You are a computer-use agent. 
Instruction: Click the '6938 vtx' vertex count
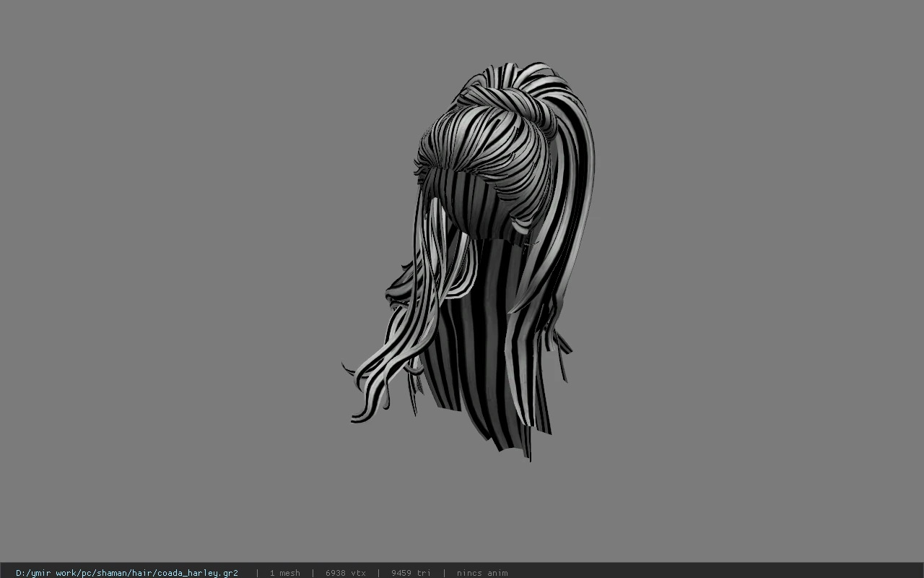click(345, 573)
